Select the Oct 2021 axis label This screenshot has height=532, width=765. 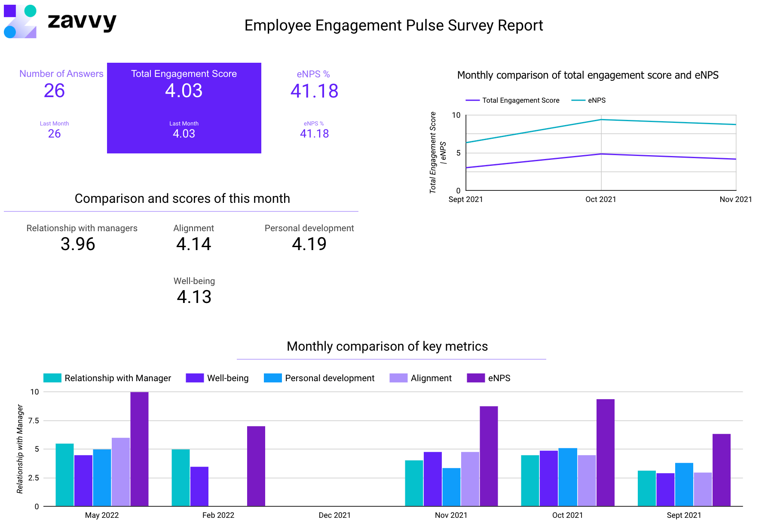point(601,199)
